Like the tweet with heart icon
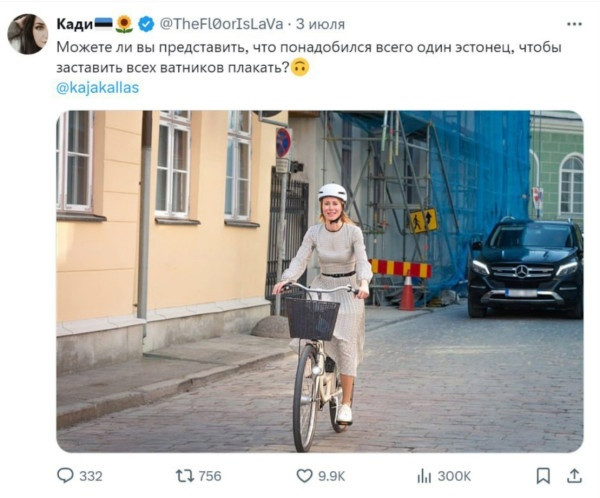This screenshot has width=600, height=498. (x=305, y=476)
